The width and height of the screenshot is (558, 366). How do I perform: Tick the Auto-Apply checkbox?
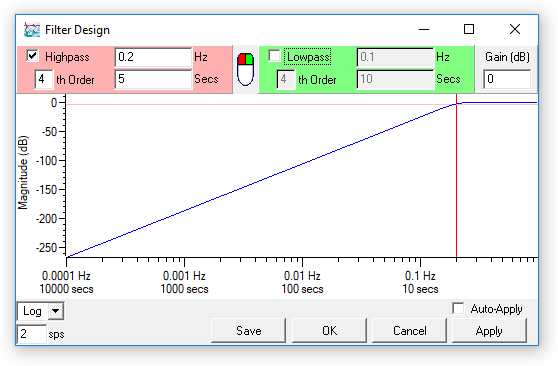coord(458,308)
